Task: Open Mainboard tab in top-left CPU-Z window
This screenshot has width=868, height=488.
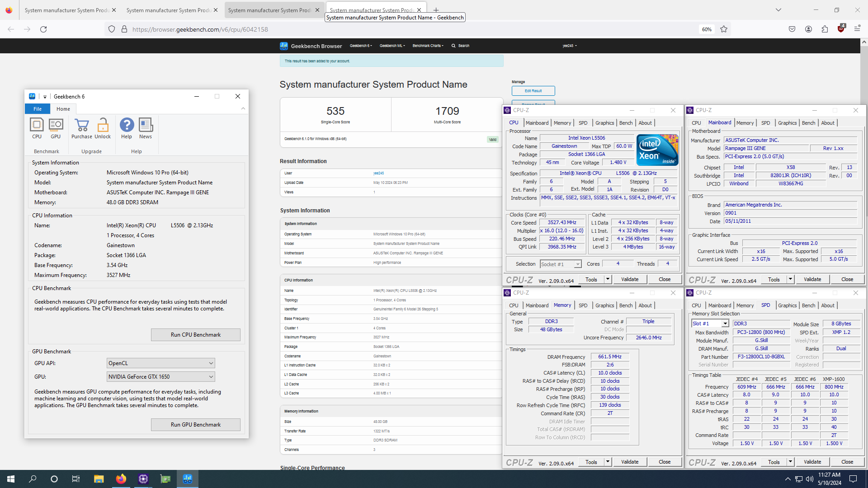Action: [x=537, y=123]
